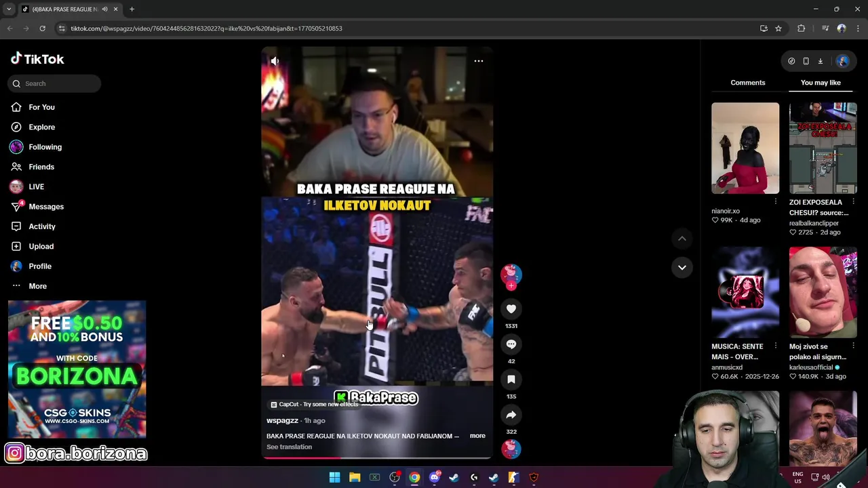This screenshot has height=488, width=868.
Task: Expand the caption with the more link
Action: click(x=477, y=436)
